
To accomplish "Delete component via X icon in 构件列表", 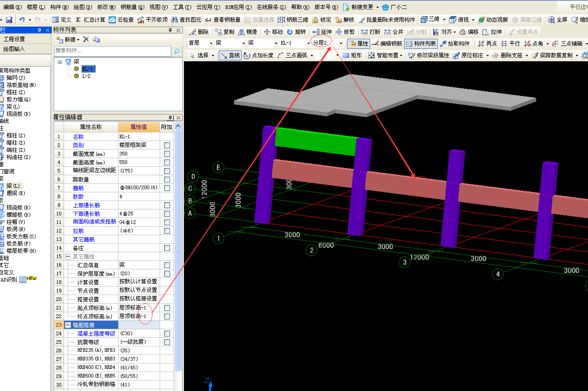I will pyautogui.click(x=86, y=39).
